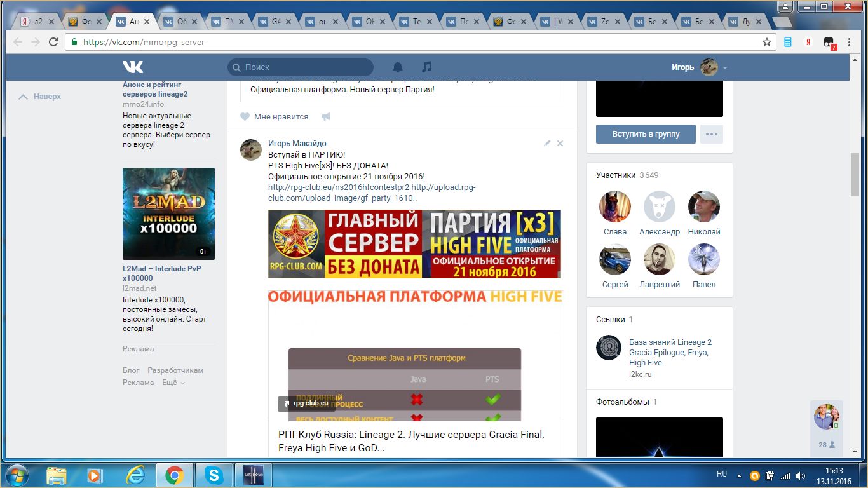Click the sidebar Реклама label under ad
The width and height of the screenshot is (868, 488).
click(138, 349)
